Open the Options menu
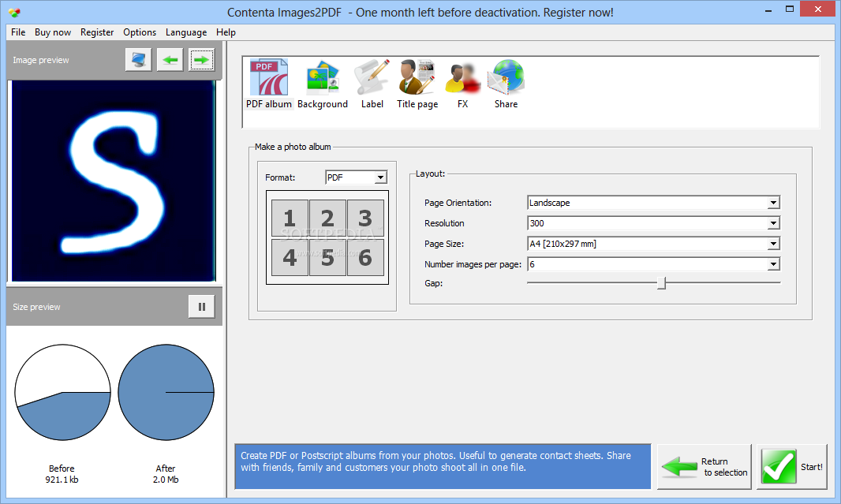The width and height of the screenshot is (841, 504). coord(140,32)
